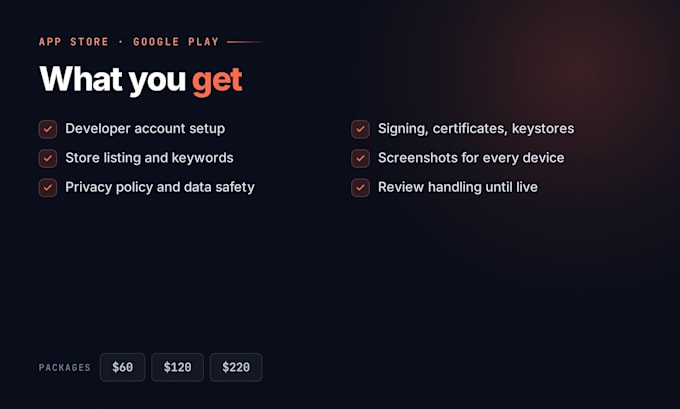This screenshot has height=409, width=680.
Task: Toggle the Store listing and keywords checkbox
Action: tap(48, 158)
